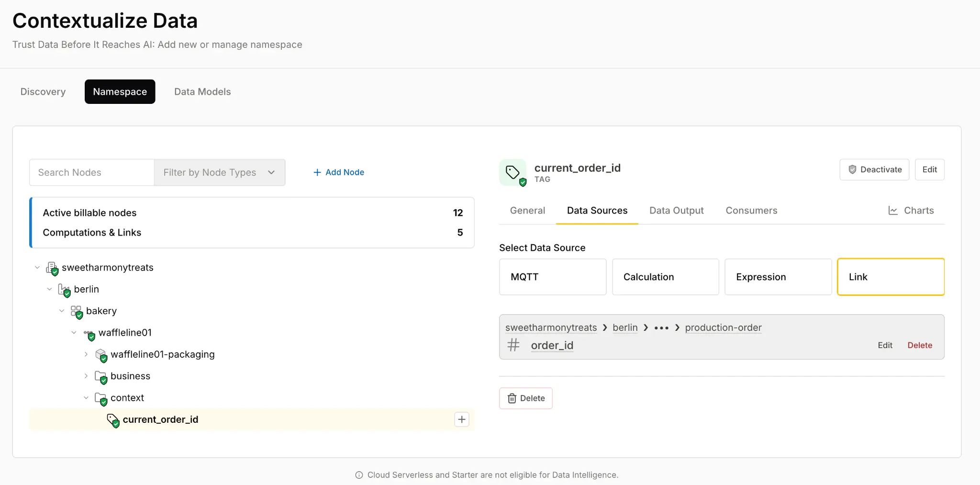Click the context folder icon
Image resolution: width=980 pixels, height=485 pixels.
pyautogui.click(x=101, y=398)
